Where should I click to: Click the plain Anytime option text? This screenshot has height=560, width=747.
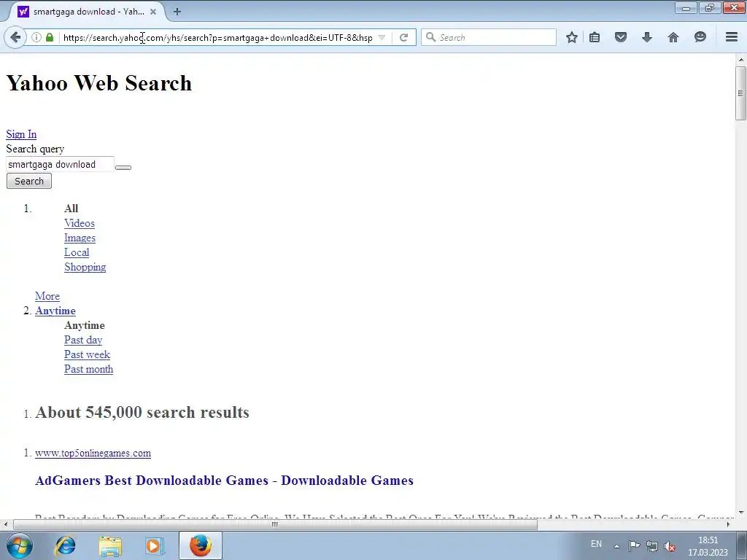point(85,326)
